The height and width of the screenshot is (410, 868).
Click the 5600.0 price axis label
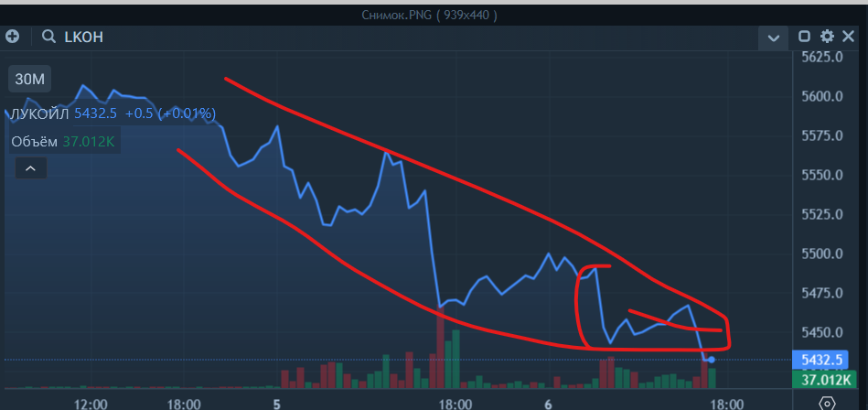(x=822, y=97)
